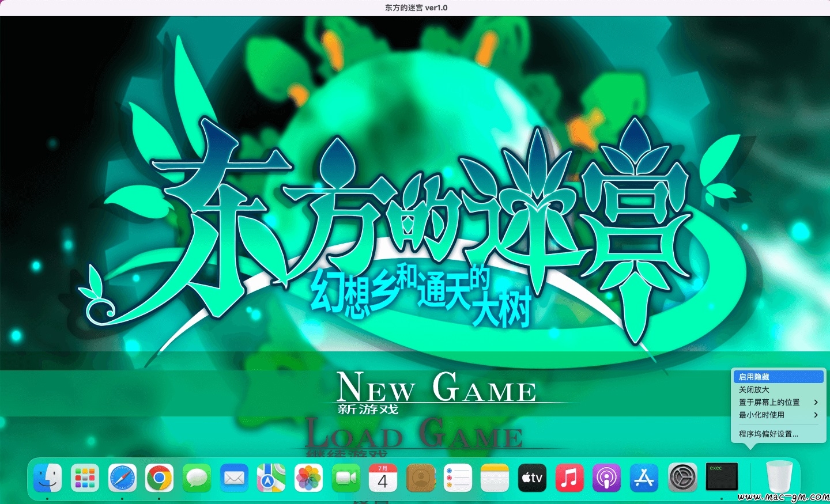This screenshot has width=830, height=504.
Task: Choose Load Game 继续游戏
Action: coord(414,438)
